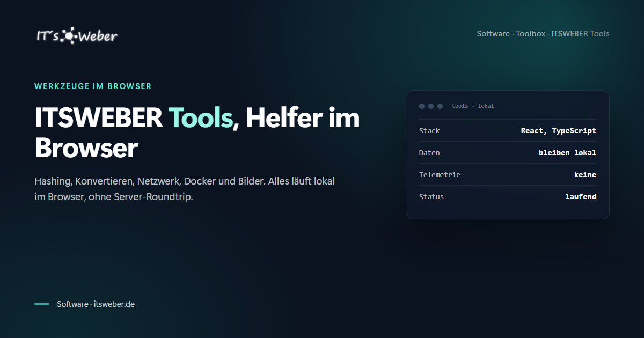Select the Telemetrie row label
The height and width of the screenshot is (338, 644).
tap(440, 175)
